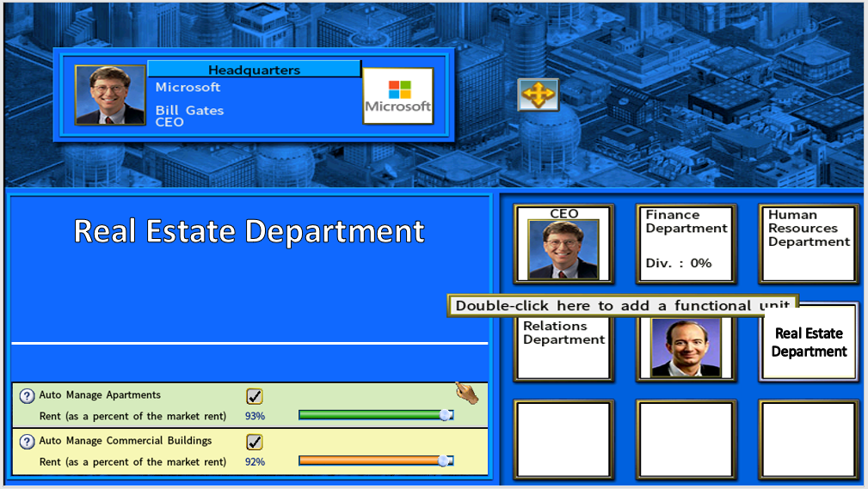
Task: Open help for Auto Manage Apartments
Action: coord(27,396)
